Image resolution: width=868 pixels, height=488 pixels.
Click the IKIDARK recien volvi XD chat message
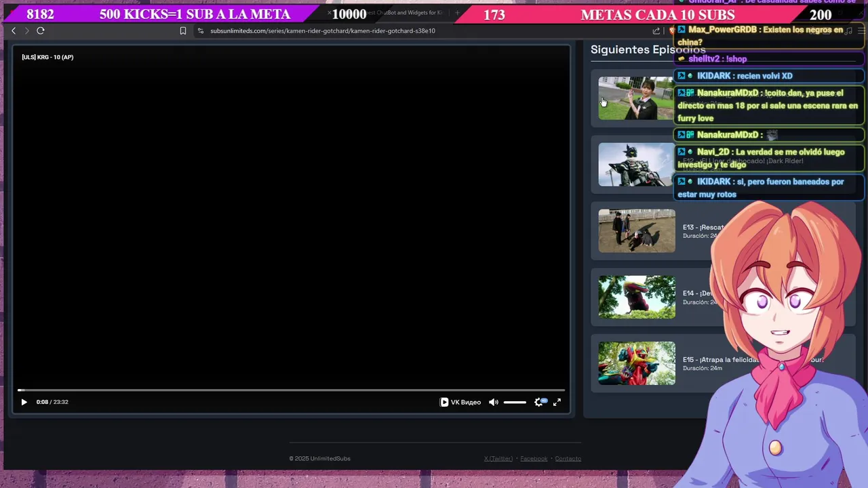769,76
